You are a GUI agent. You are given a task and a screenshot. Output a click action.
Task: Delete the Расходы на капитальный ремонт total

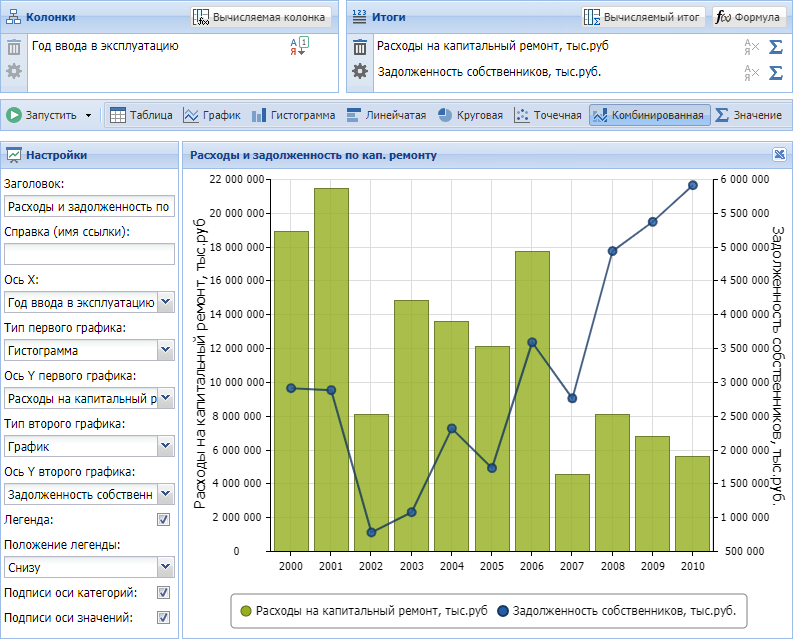tap(360, 46)
